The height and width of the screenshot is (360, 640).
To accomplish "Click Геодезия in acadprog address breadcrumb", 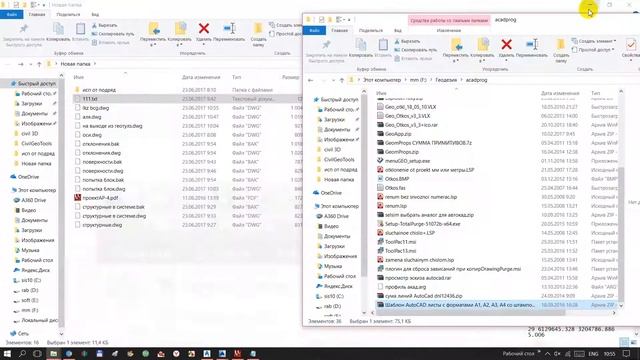I will pos(446,80).
